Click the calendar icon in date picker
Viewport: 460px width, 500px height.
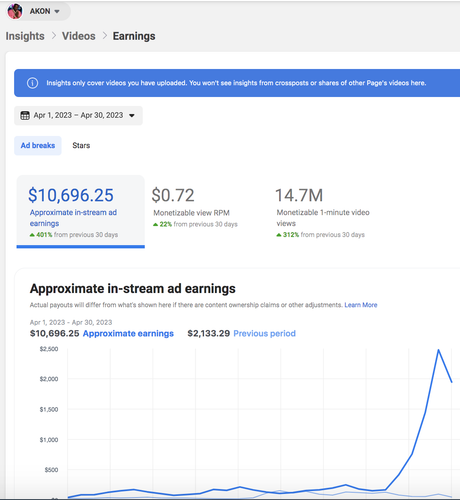(x=25, y=115)
